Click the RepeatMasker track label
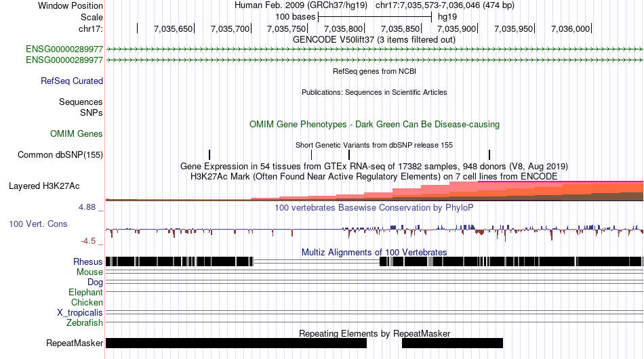This screenshot has height=359, width=644. pyautogui.click(x=75, y=343)
